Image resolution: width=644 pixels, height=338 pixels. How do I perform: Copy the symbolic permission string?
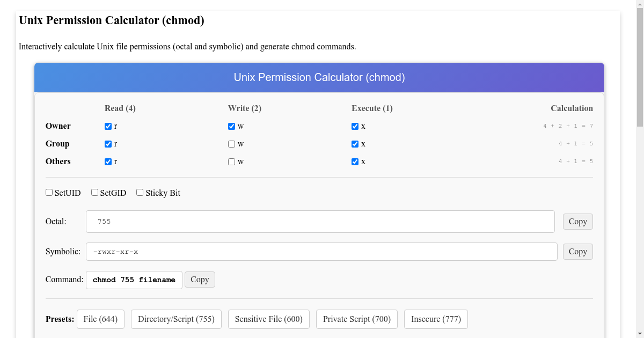pyautogui.click(x=577, y=251)
